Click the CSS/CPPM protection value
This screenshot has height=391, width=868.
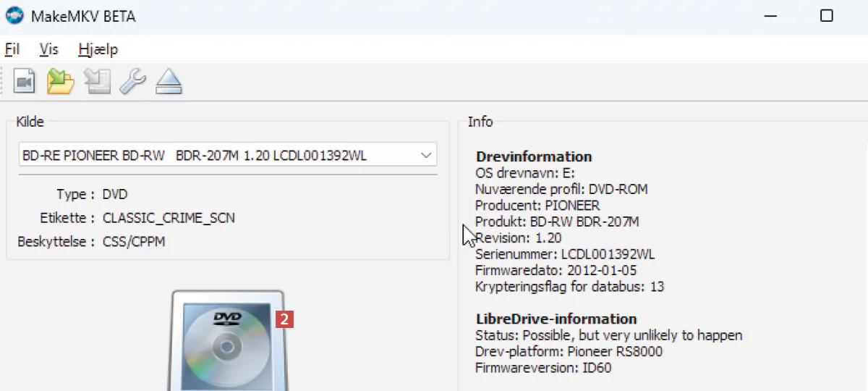134,241
